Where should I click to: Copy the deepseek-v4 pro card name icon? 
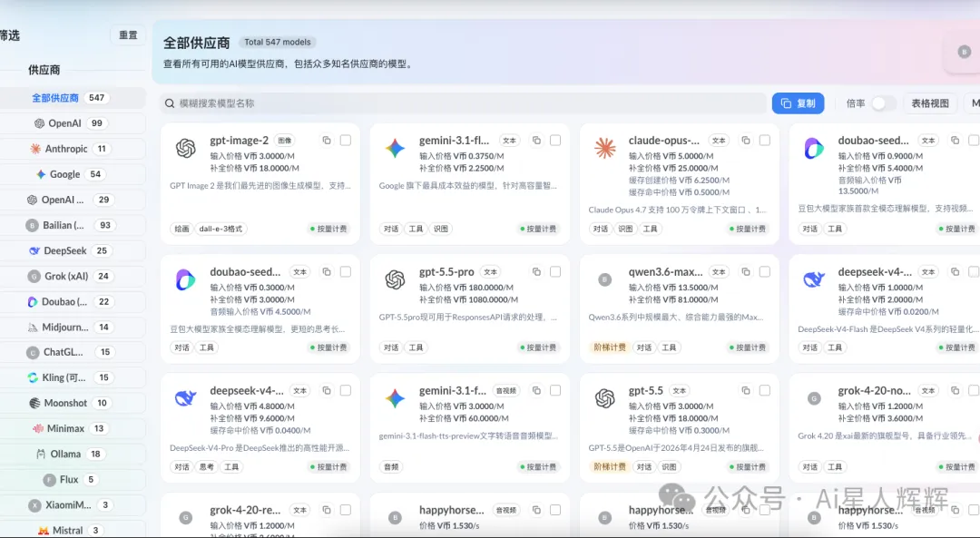pos(327,390)
